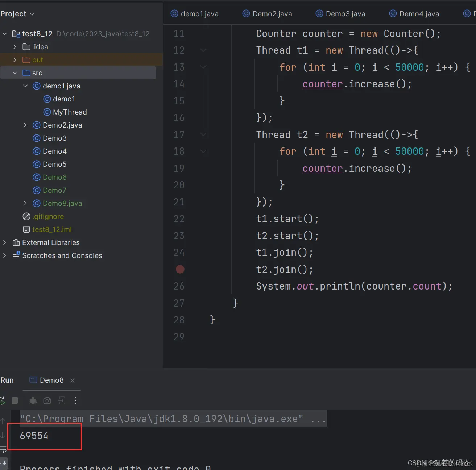Stop the running process with the stop icon

15,400
